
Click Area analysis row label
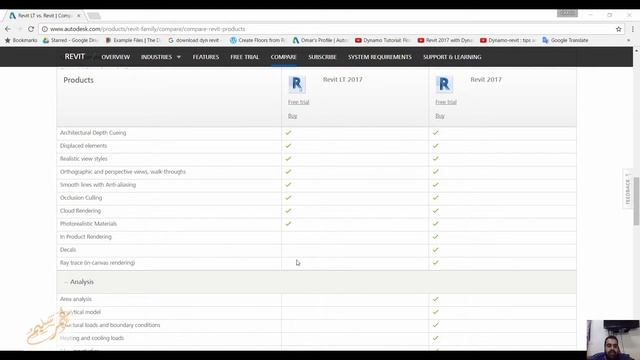tap(76, 299)
